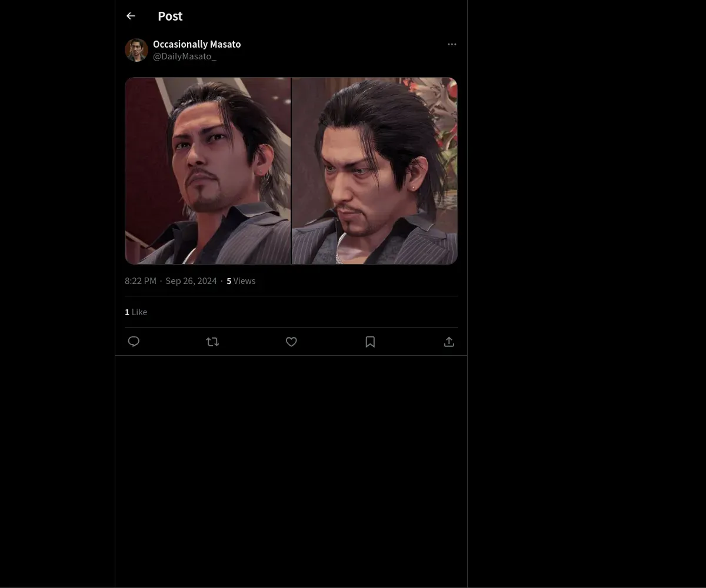Open the @DailyMasato_ handle link
The width and height of the screenshot is (706, 588).
(185, 56)
